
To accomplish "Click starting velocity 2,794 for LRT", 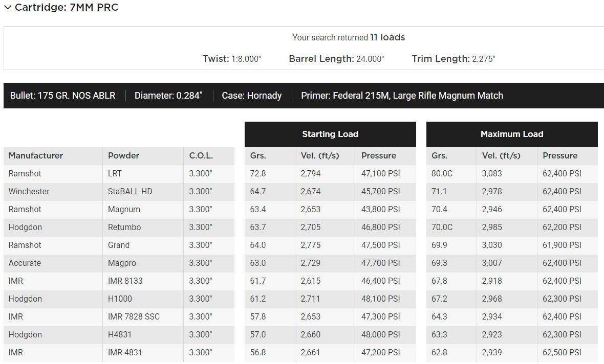I will (x=311, y=173).
